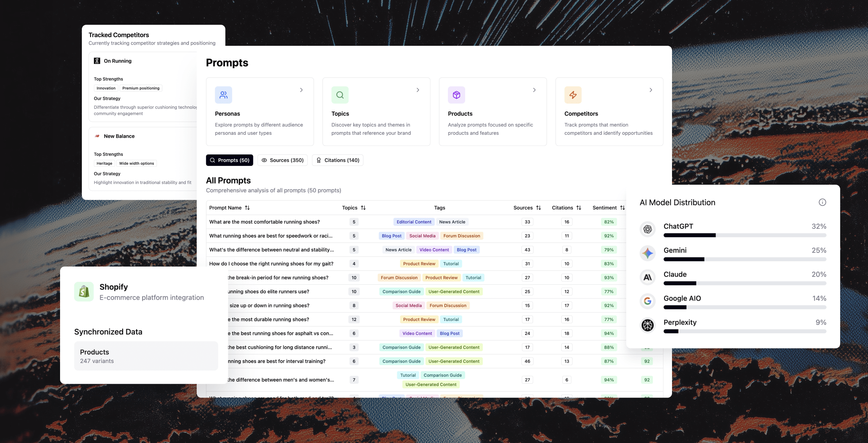Click the Shopify bag logo

[84, 292]
